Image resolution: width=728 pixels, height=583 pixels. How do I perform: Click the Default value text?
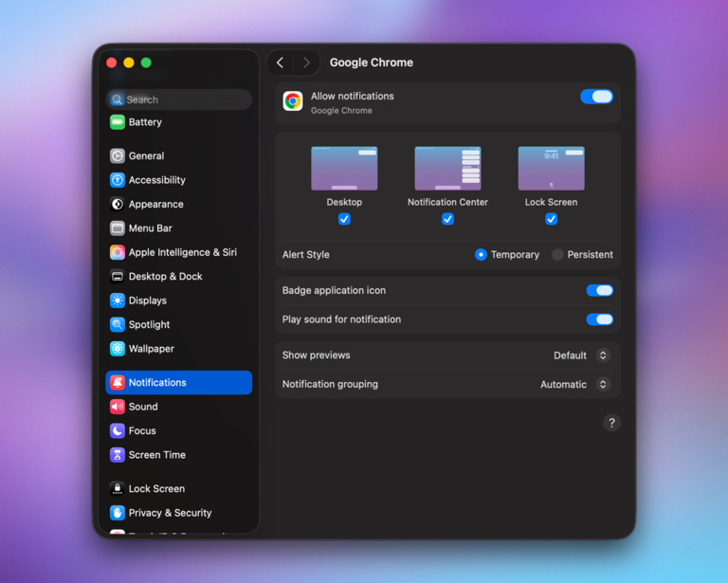tap(570, 355)
